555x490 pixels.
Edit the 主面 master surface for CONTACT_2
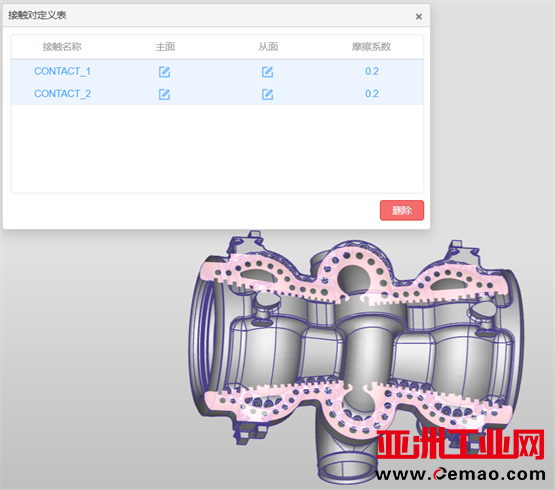click(164, 94)
